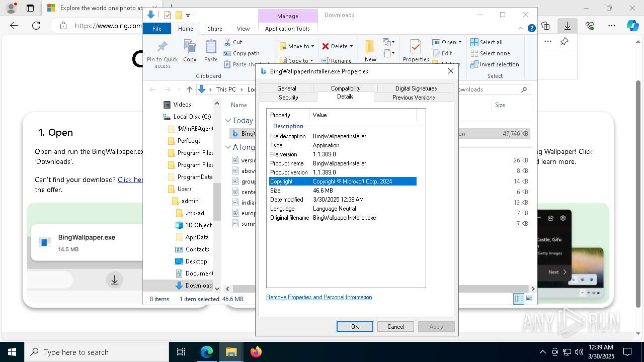Click the Paste icon in the ribbon
Screen dimensions: 644x362
click(211, 47)
